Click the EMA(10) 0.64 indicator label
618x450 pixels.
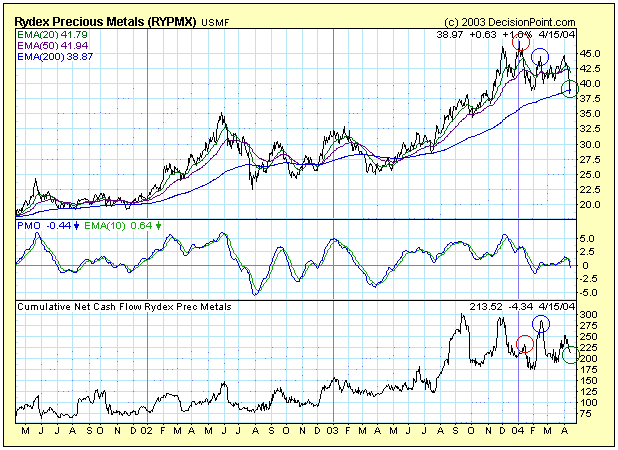[x=118, y=226]
